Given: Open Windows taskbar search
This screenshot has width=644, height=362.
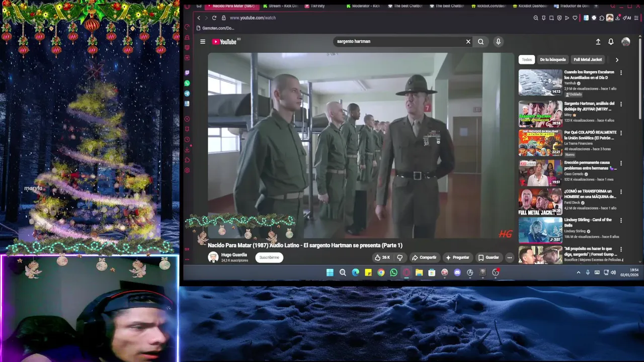Looking at the screenshot, I should (x=343, y=273).
